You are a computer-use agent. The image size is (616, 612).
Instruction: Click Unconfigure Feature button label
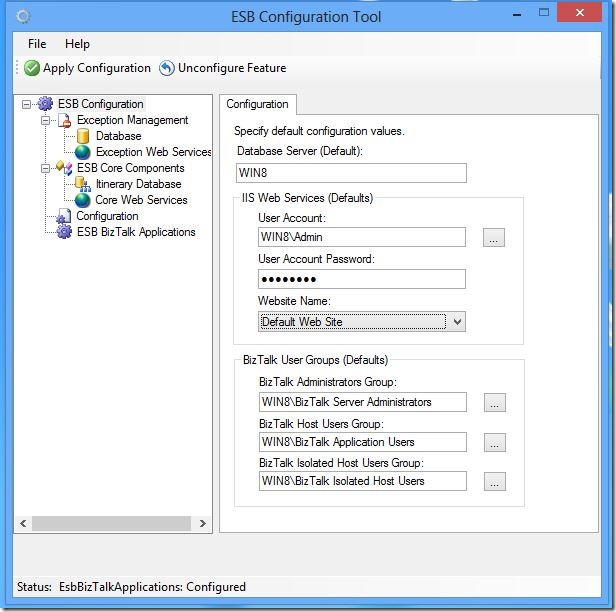(x=232, y=68)
